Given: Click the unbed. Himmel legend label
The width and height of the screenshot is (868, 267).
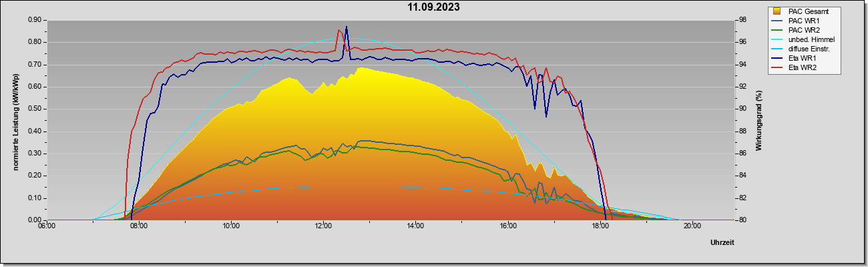Looking at the screenshot, I should [813, 39].
